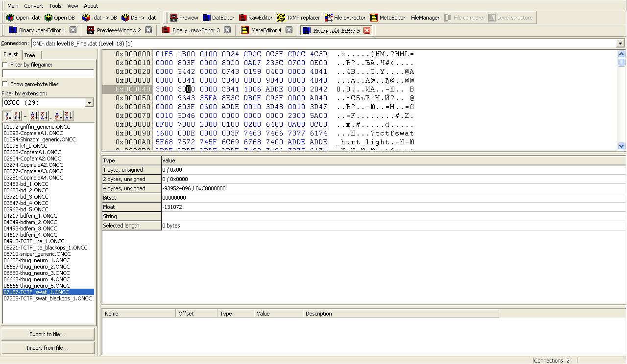Switch to Binary .raw-Editor 3 tab
627x364 pixels.
point(195,30)
